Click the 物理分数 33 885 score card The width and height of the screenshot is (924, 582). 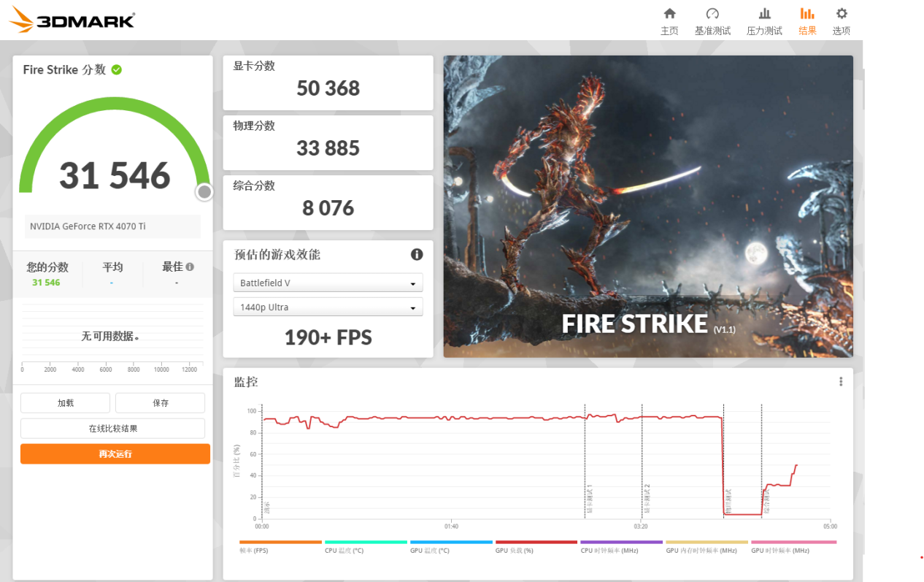coord(328,143)
